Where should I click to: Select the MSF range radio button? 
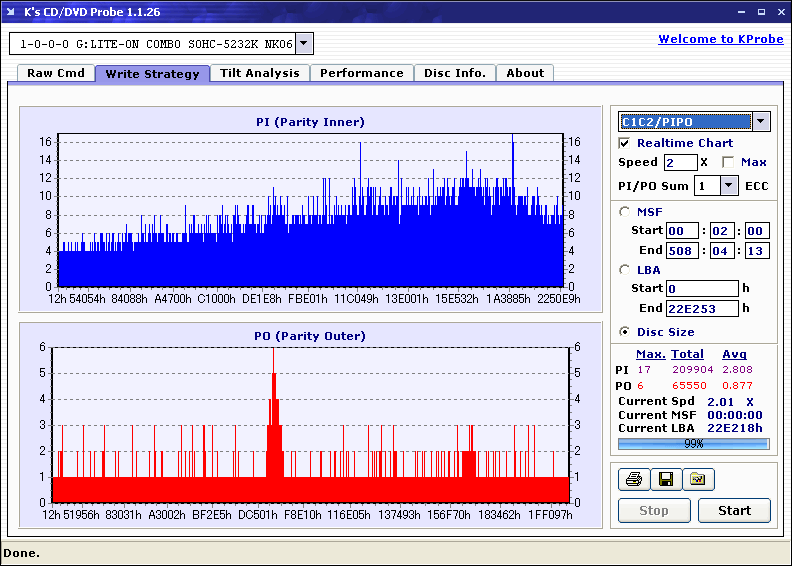(625, 211)
